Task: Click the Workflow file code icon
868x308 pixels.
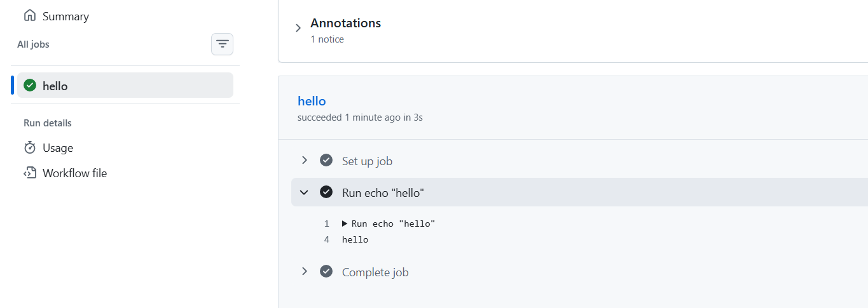Action: (x=30, y=173)
